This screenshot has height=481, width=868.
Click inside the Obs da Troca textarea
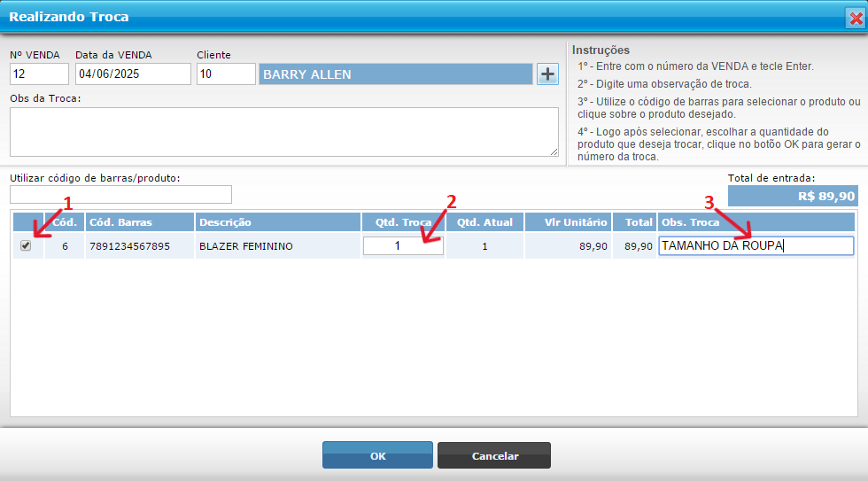tap(283, 132)
